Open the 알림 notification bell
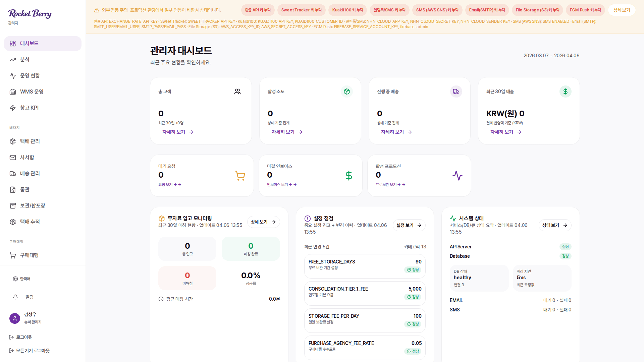 tap(15, 297)
